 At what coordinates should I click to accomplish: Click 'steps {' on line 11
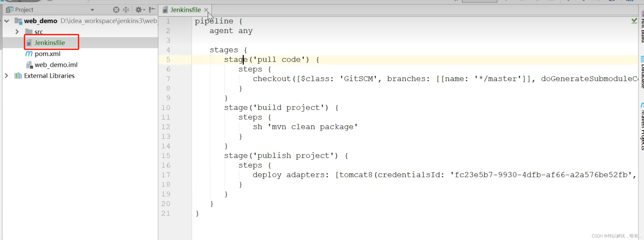255,117
